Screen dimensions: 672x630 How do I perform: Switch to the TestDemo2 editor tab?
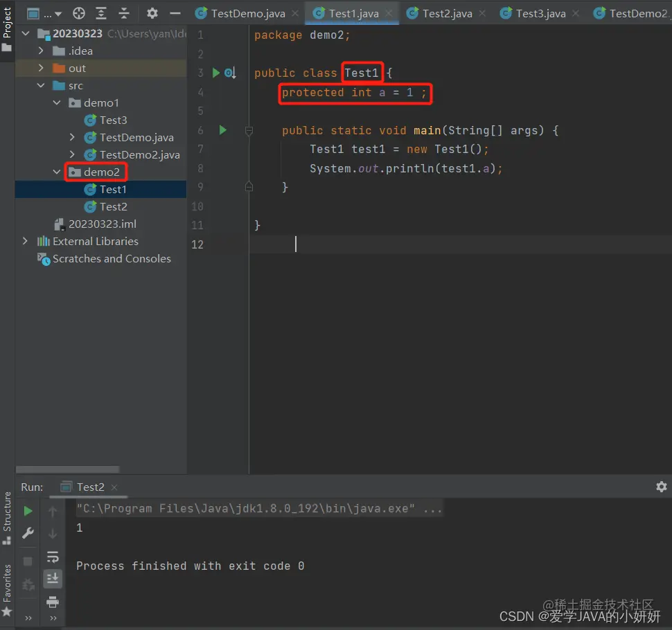(631, 14)
